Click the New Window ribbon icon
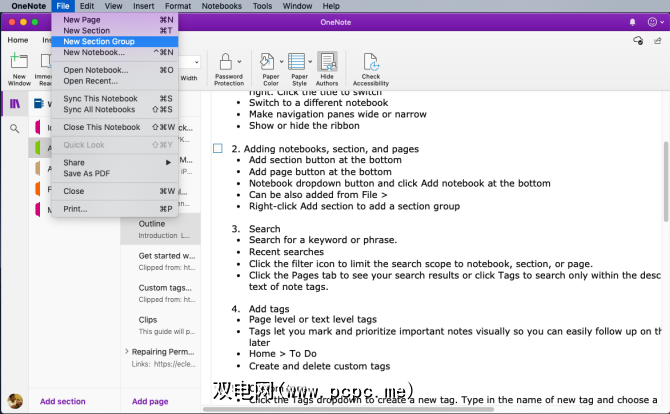This screenshot has height=414, width=670. (19, 68)
